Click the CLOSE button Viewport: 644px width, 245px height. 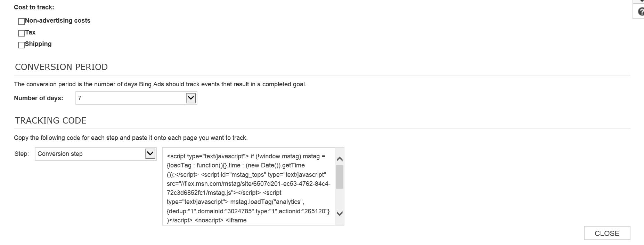[607, 233]
